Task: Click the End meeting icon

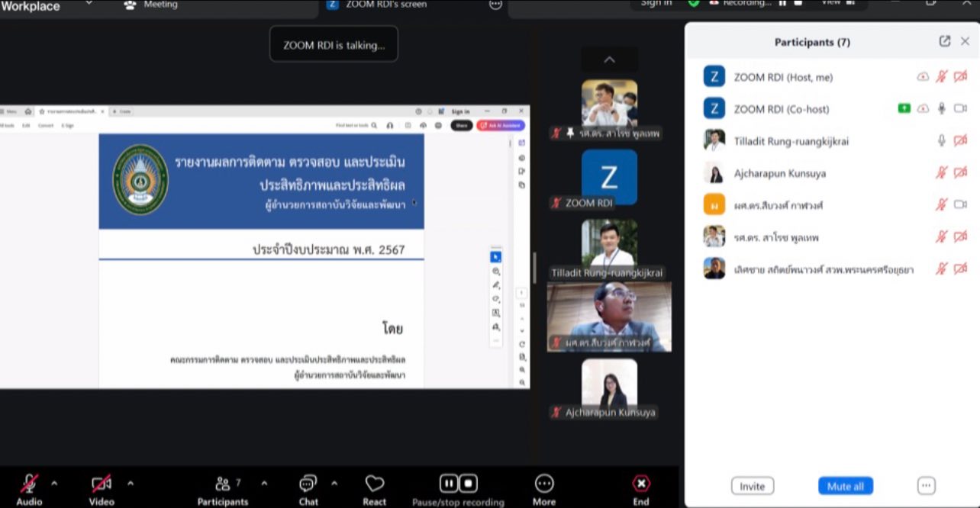Action: tap(641, 484)
